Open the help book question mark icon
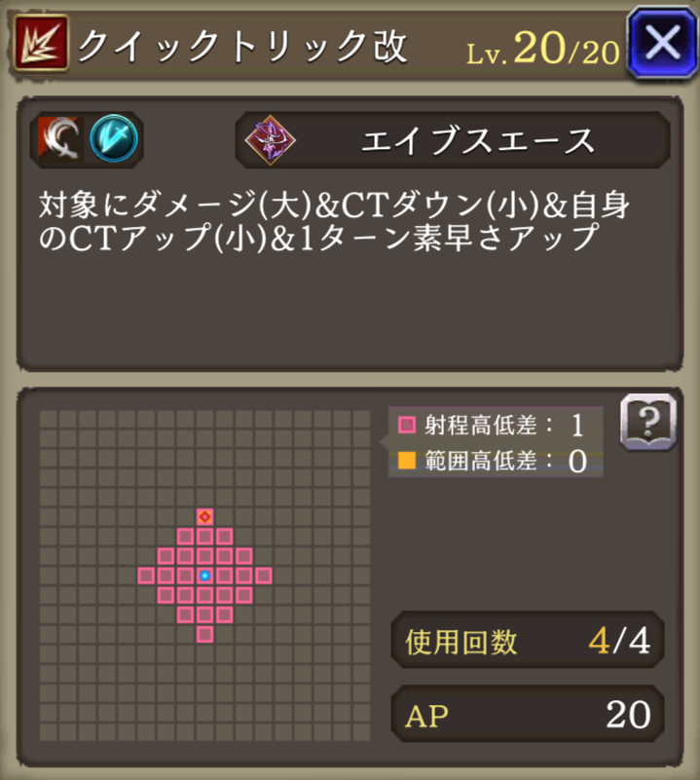Image resolution: width=700 pixels, height=780 pixels. [x=648, y=422]
